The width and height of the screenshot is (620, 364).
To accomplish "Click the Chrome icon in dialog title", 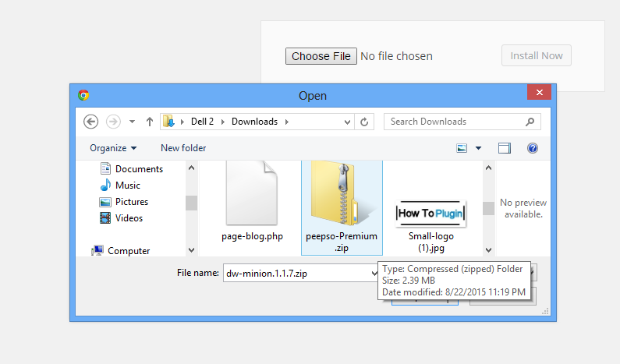I will pyautogui.click(x=83, y=95).
